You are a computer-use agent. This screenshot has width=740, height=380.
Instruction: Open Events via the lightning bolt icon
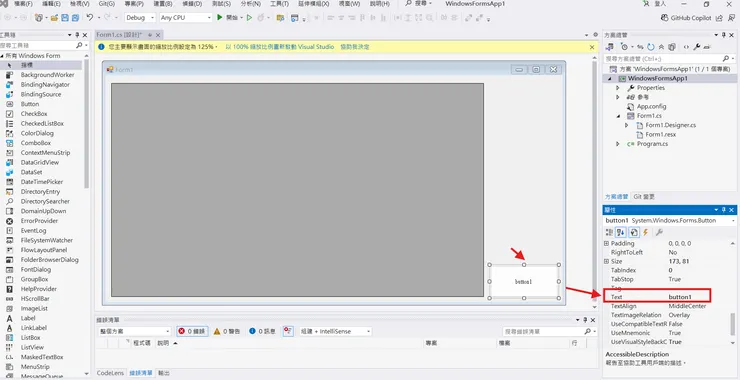tap(646, 232)
